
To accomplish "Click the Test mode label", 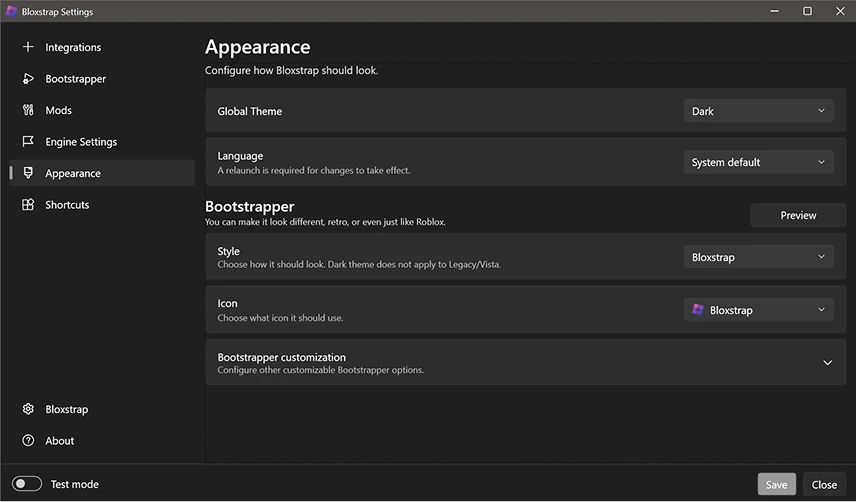I will coord(75,484).
